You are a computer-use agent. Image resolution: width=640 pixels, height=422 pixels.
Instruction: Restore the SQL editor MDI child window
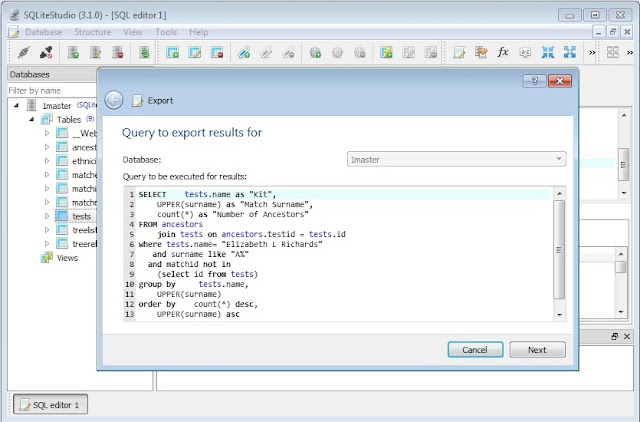click(613, 32)
